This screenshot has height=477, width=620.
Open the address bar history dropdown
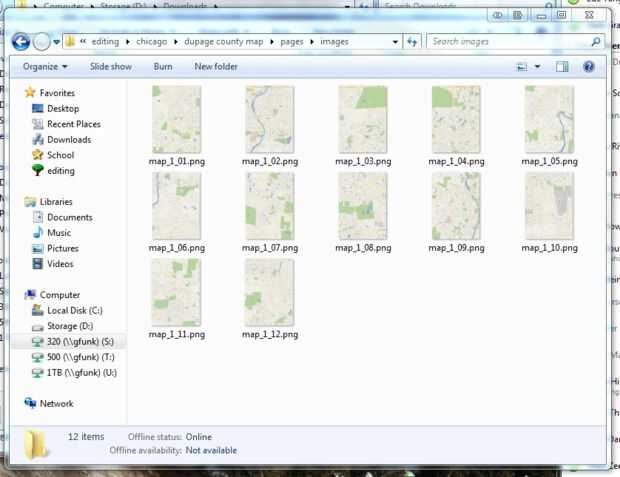pyautogui.click(x=395, y=42)
